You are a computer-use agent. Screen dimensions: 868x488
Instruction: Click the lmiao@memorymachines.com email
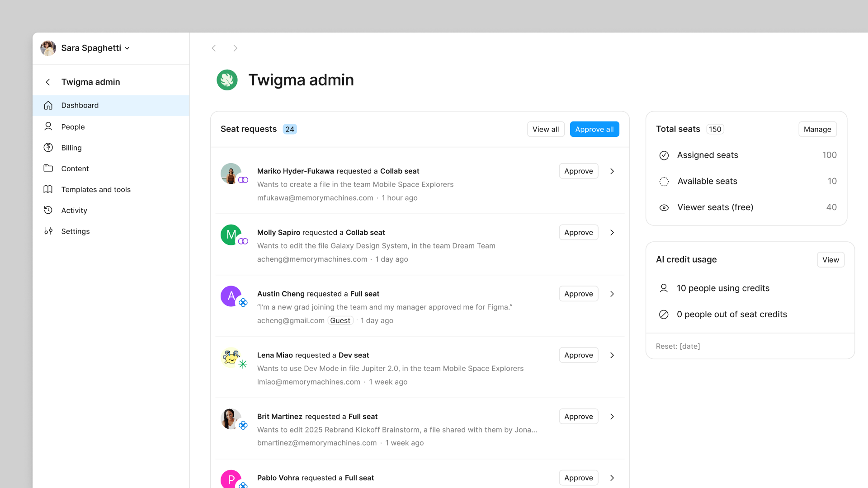(309, 382)
